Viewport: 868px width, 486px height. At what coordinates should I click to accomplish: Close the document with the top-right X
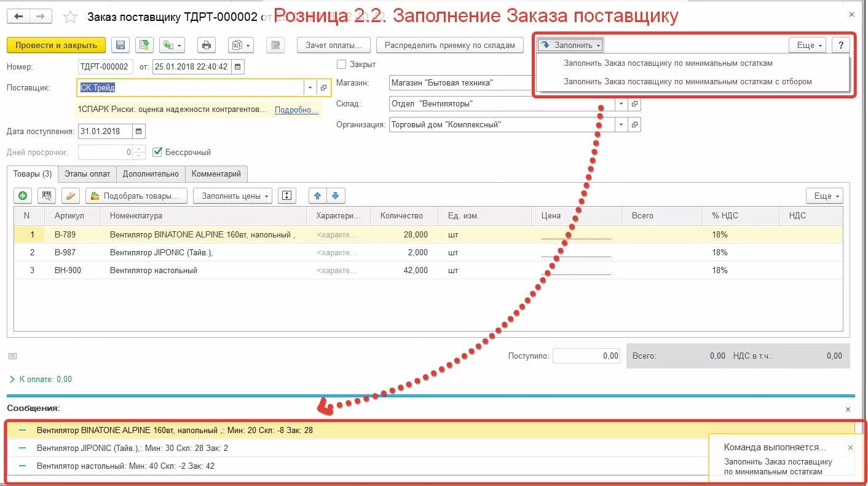(851, 14)
